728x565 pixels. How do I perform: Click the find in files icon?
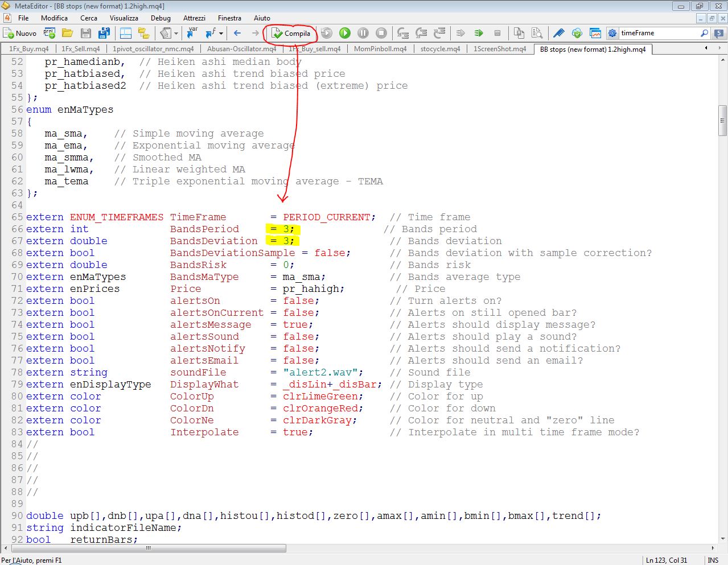click(537, 33)
